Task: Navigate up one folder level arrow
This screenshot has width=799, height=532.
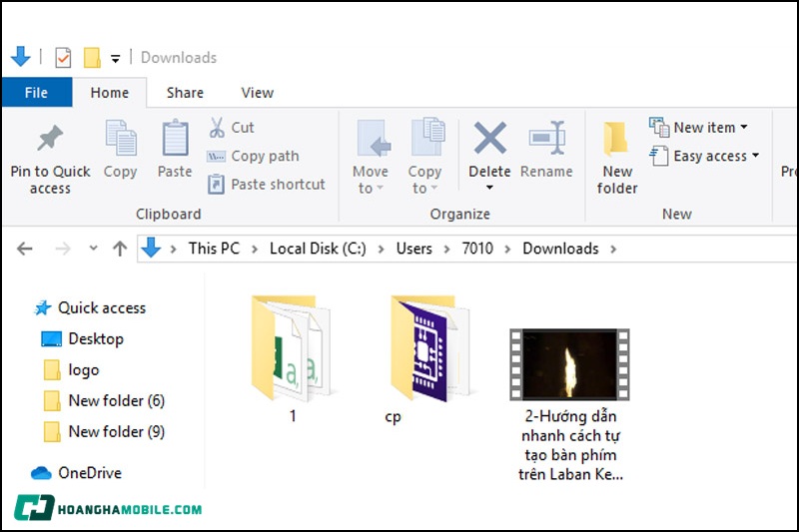Action: coord(120,249)
